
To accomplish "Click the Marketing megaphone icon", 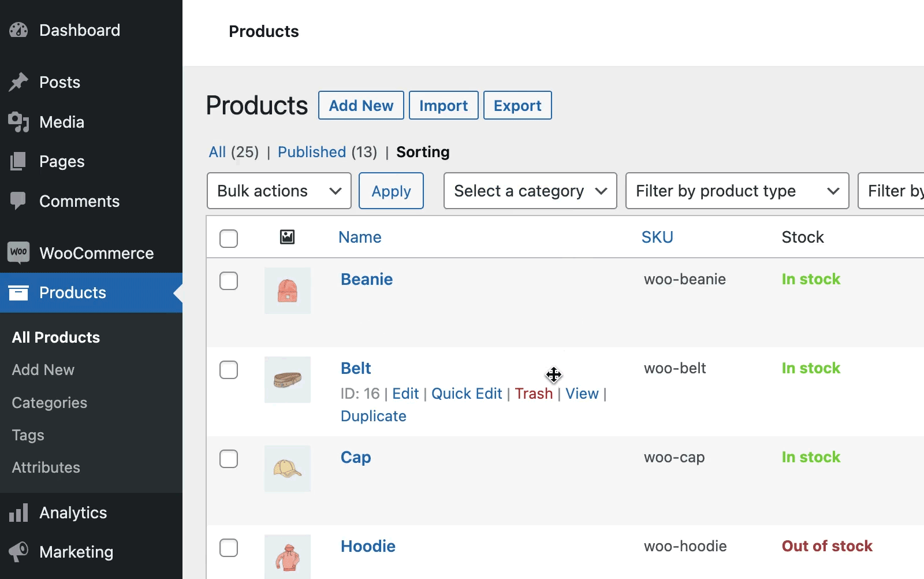I will point(18,552).
